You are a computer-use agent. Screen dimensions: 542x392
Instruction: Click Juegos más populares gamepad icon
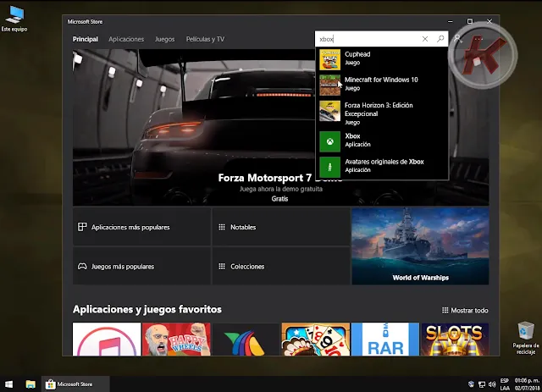(82, 266)
